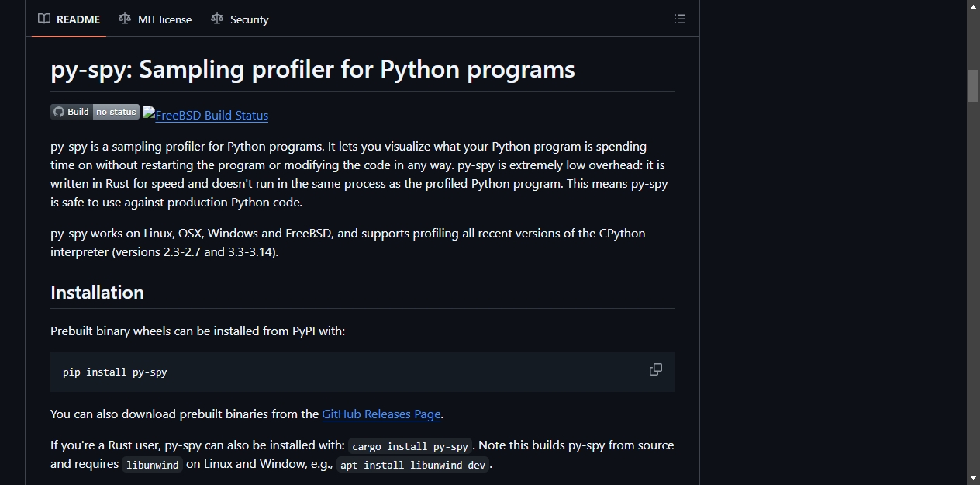Click the 'Prebuilt binary wheels' sentence
This screenshot has width=980, height=485.
pos(198,331)
